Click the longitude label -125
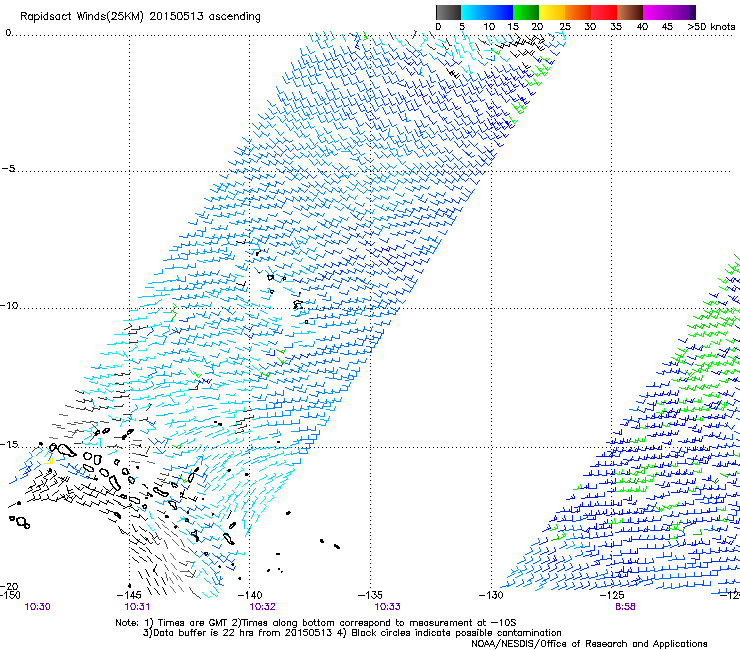Viewport: 740px width, 650px height. click(612, 595)
